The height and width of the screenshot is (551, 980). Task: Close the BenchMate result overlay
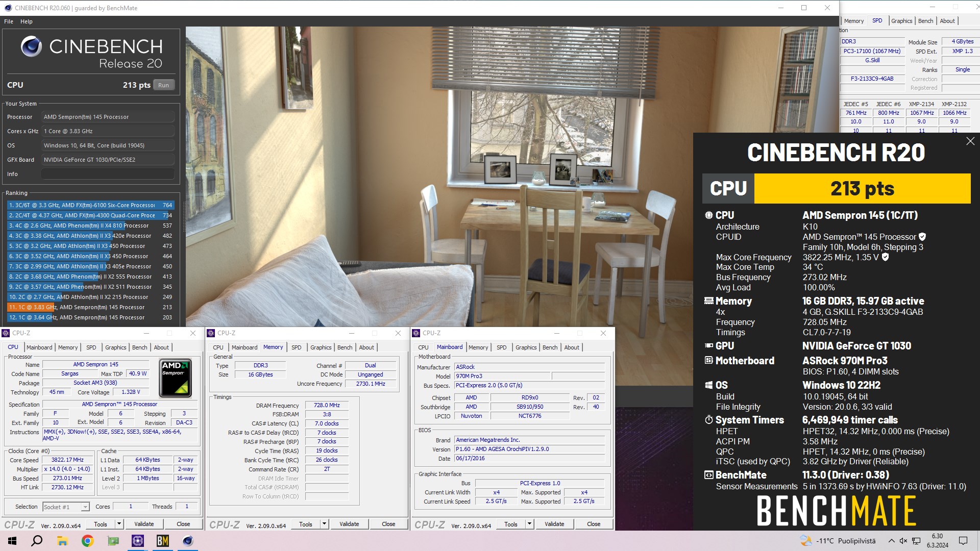[x=970, y=141]
